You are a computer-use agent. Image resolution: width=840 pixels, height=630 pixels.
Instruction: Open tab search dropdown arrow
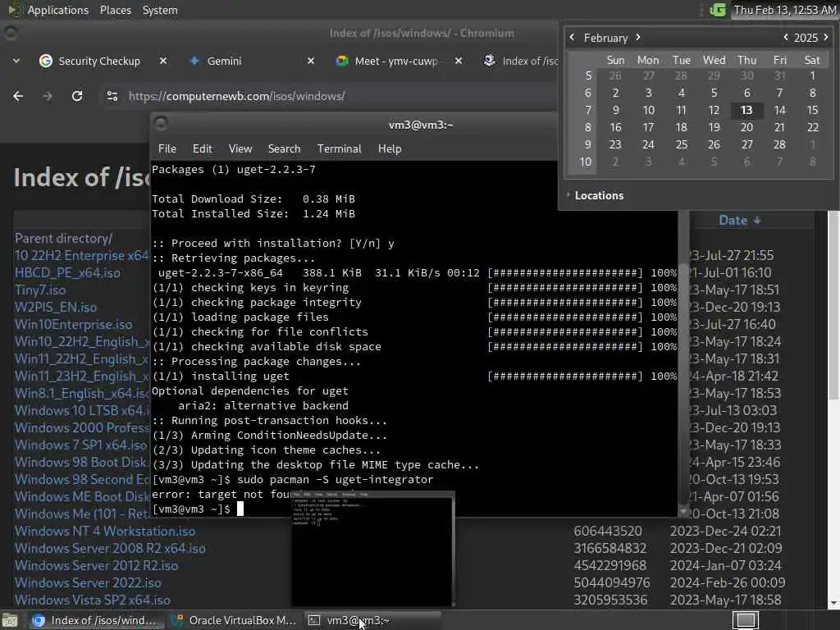pos(16,61)
